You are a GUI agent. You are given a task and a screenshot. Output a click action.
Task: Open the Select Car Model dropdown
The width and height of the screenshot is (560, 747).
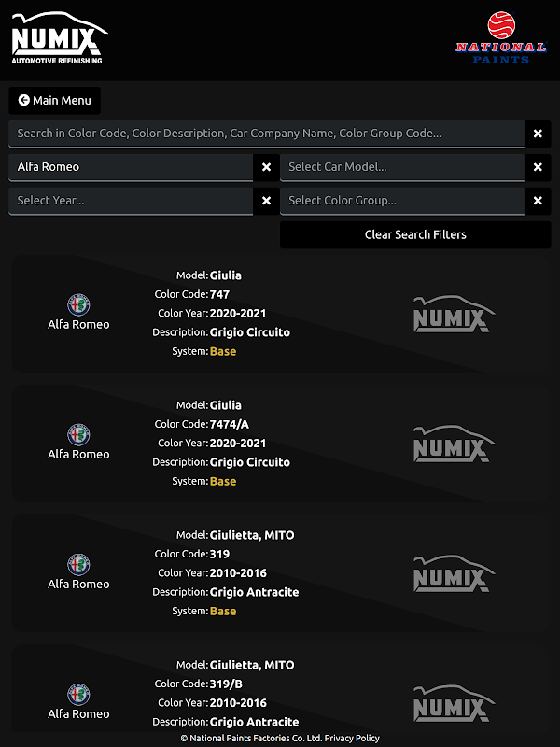pyautogui.click(x=402, y=167)
